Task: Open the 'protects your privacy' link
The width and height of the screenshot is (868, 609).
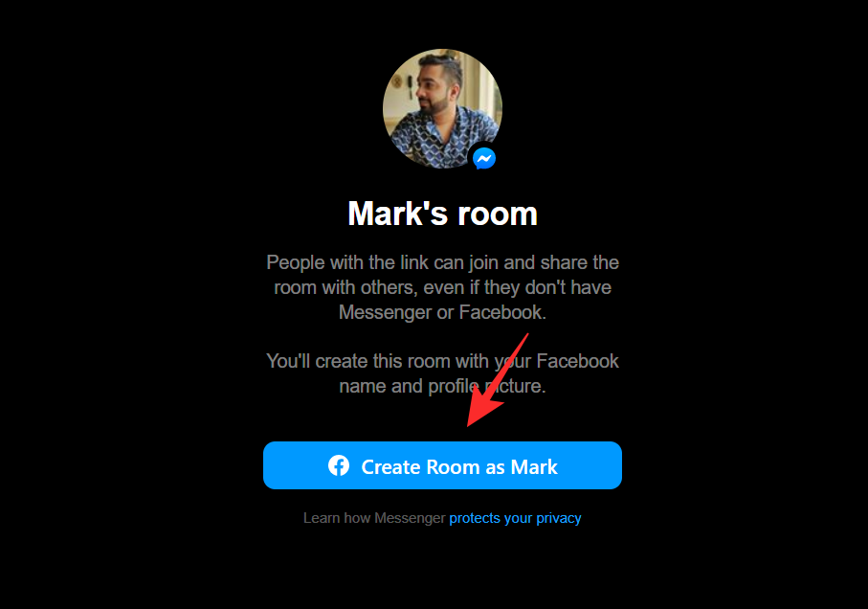Action: click(515, 518)
